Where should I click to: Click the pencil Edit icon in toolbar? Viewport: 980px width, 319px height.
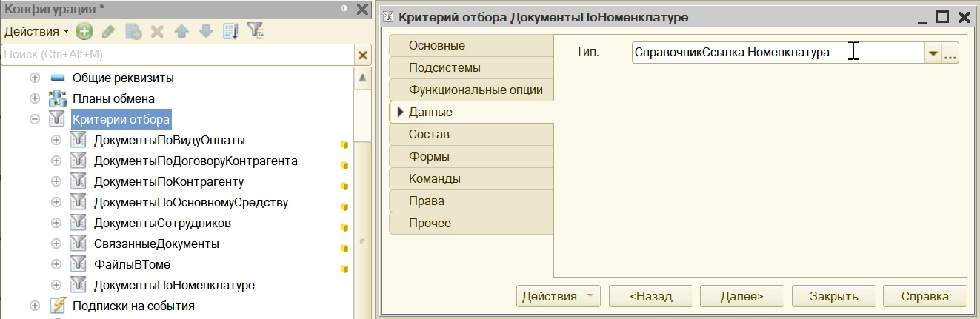coord(108,31)
